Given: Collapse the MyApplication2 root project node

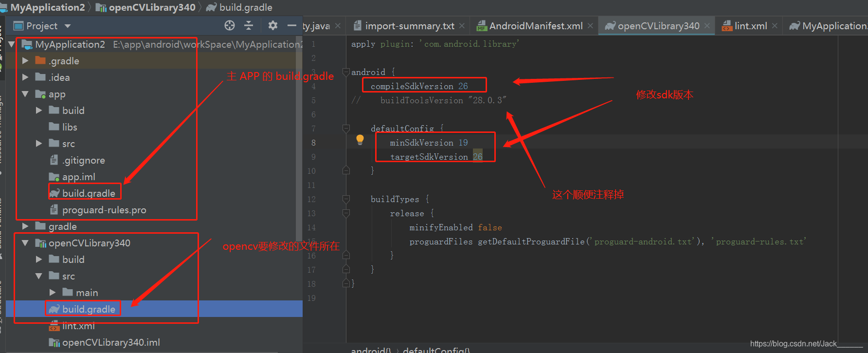Looking at the screenshot, I should (11, 44).
